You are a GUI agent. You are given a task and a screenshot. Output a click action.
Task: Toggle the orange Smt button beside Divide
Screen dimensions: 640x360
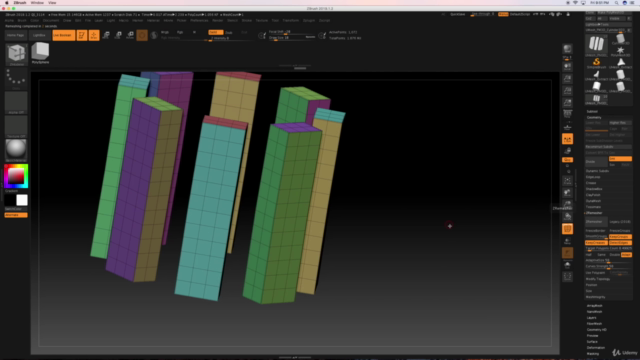coord(620,159)
